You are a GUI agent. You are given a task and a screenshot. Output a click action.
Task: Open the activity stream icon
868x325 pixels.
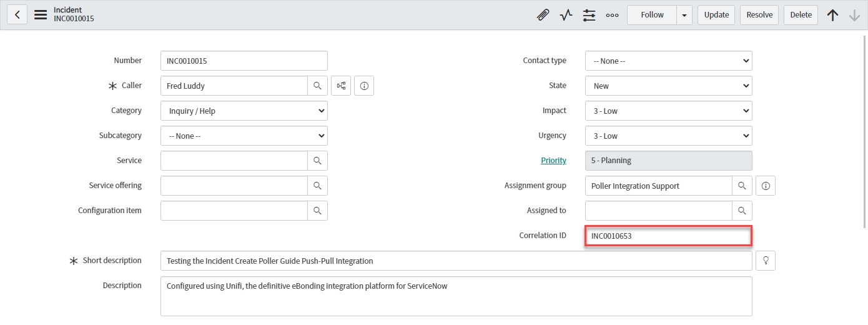click(x=566, y=15)
